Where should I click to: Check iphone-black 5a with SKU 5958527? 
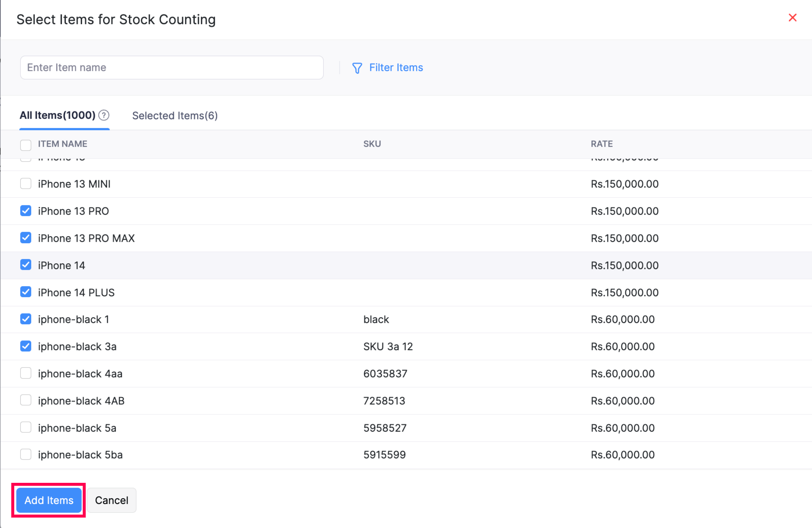point(25,427)
